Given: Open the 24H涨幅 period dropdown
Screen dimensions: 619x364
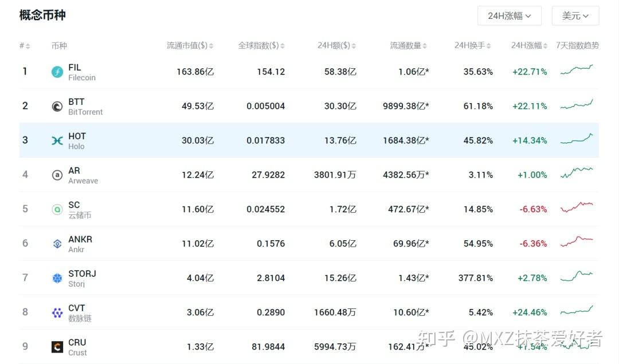Looking at the screenshot, I should 510,16.
